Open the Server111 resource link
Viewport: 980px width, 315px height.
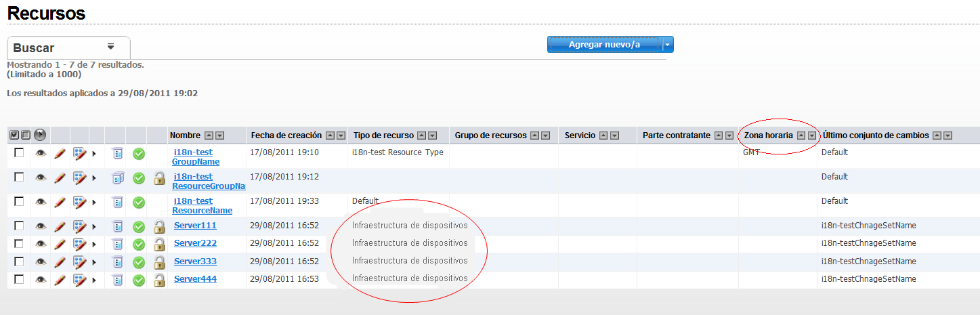pyautogui.click(x=195, y=226)
